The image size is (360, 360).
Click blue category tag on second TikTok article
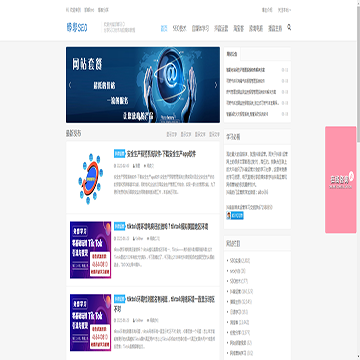(x=119, y=226)
